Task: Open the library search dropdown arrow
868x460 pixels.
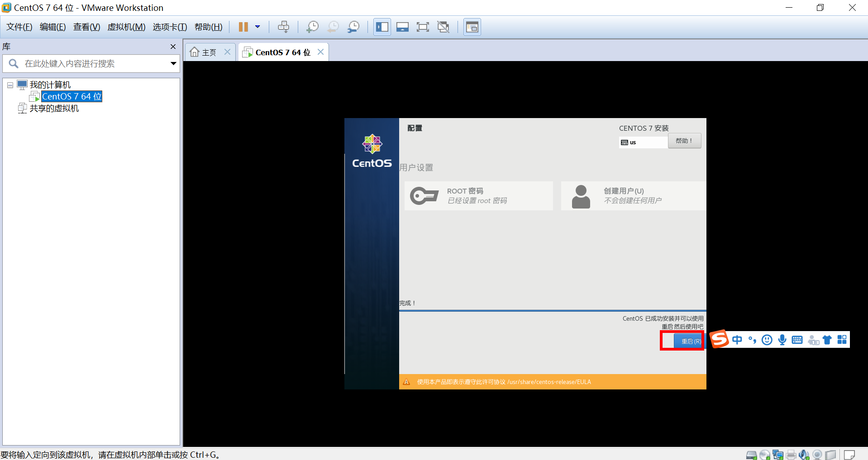Action: (173, 64)
